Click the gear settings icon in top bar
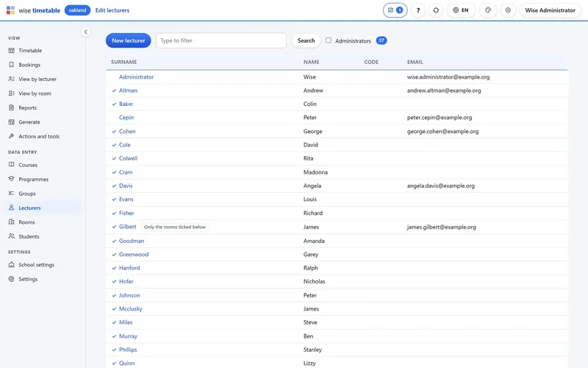588x368 pixels. pos(508,10)
